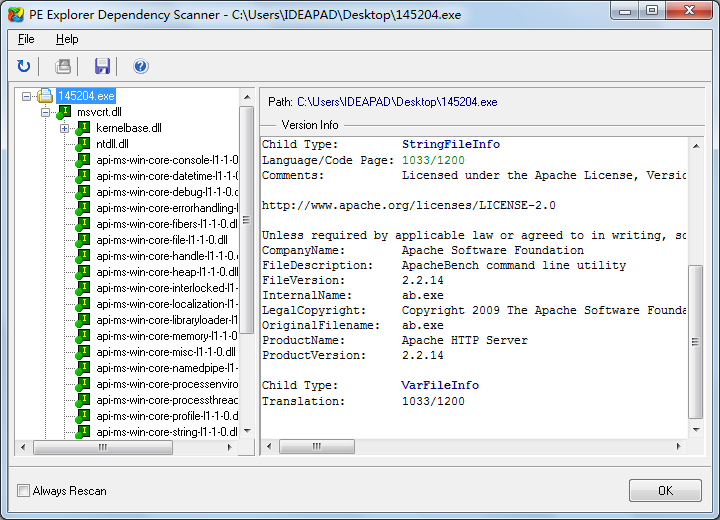Click the Print toolbar icon

63,66
